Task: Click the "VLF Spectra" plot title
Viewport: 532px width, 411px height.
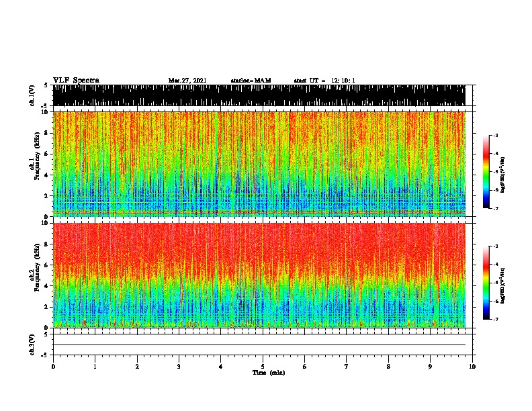Action: coord(76,81)
